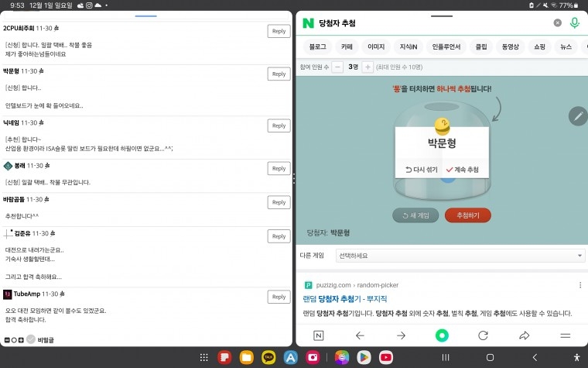
Task: Switch to the 뉴스 search tab
Action: [566, 46]
